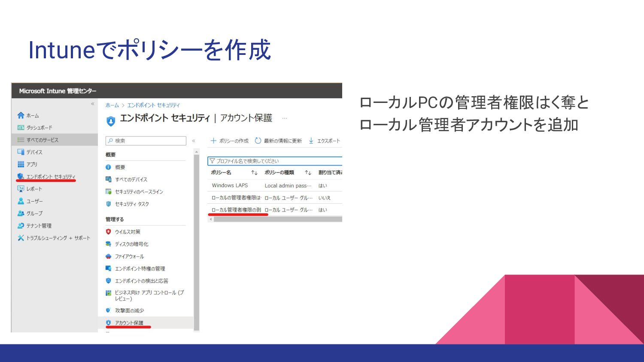Click the デバイス monitor icon
Screen dimensions: 644x362
coord(21,152)
